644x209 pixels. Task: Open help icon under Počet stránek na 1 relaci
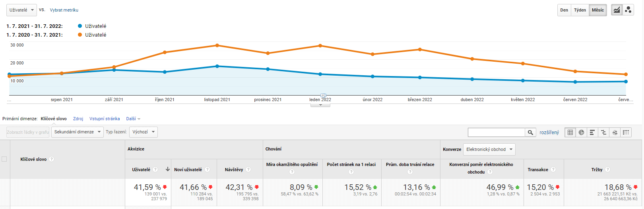coord(351,172)
